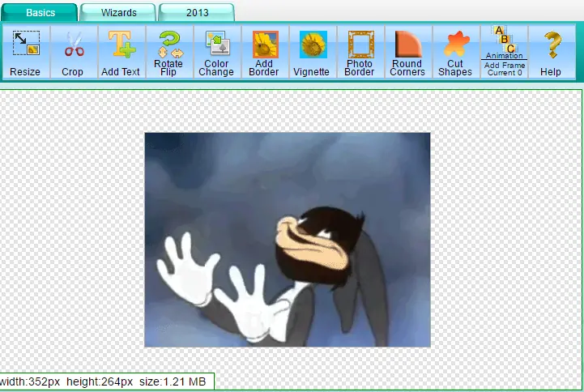Open the Animation ABC tool
Viewport: 584px width, 392px height.
pyautogui.click(x=504, y=42)
